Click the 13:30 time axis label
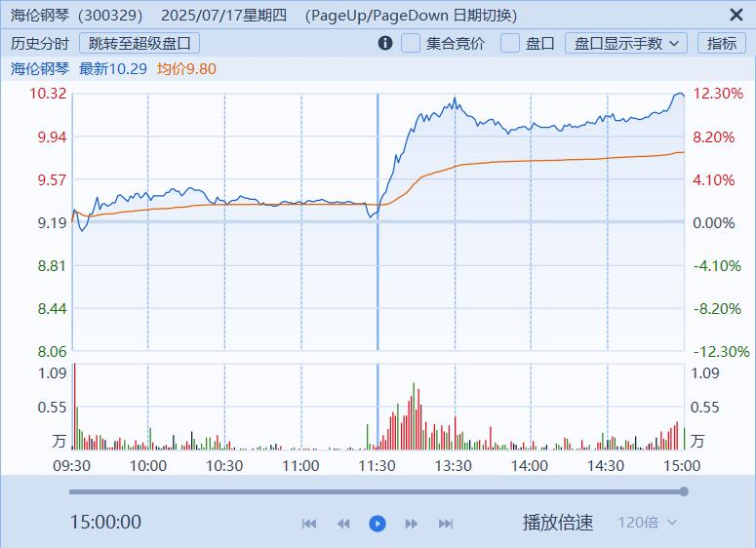The height and width of the screenshot is (548, 756). click(x=453, y=466)
